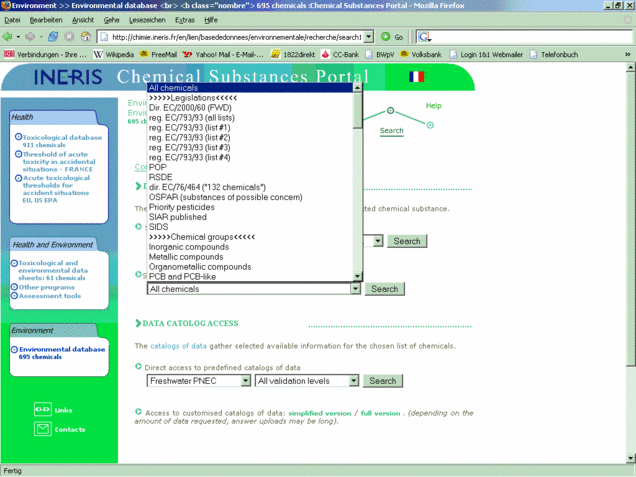Click the search engine icon in search box
Image resolution: width=636 pixels, height=477 pixels.
(x=424, y=37)
